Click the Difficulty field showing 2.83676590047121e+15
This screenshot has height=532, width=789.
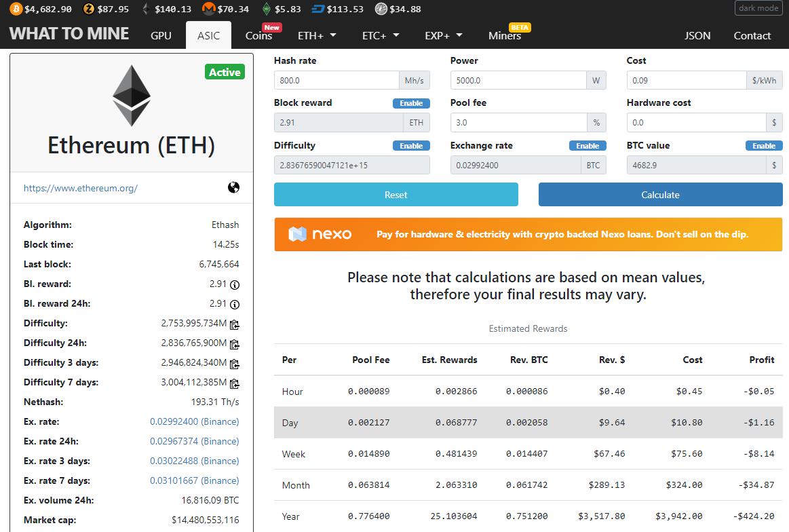(x=351, y=165)
